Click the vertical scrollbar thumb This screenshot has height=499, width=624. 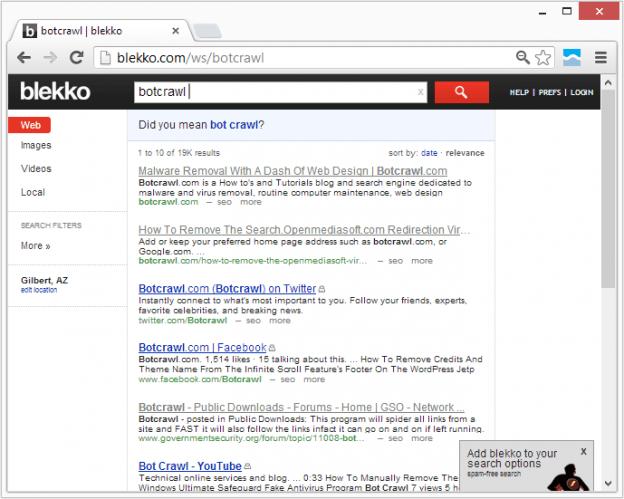[608, 189]
